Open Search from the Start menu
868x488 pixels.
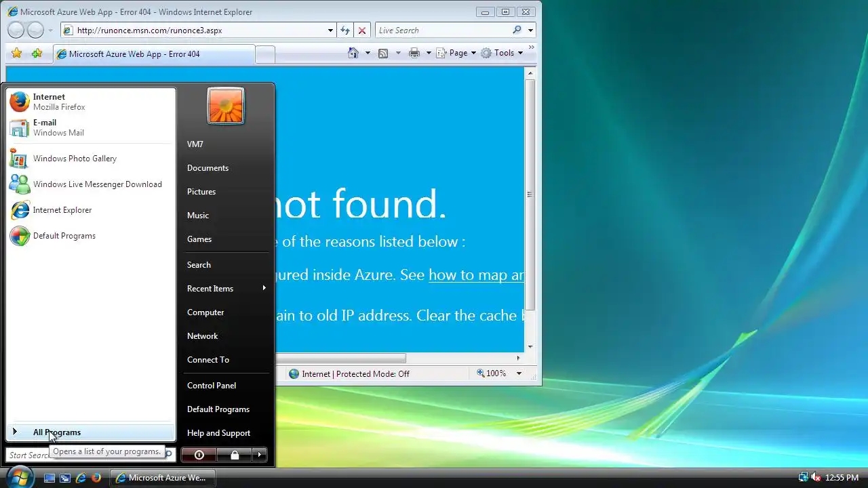[226, 265]
